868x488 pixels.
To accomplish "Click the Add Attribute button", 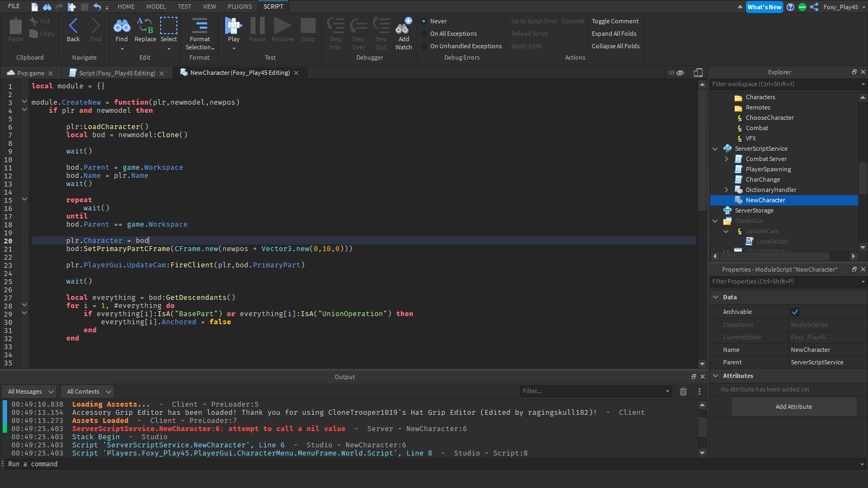I will 794,407.
